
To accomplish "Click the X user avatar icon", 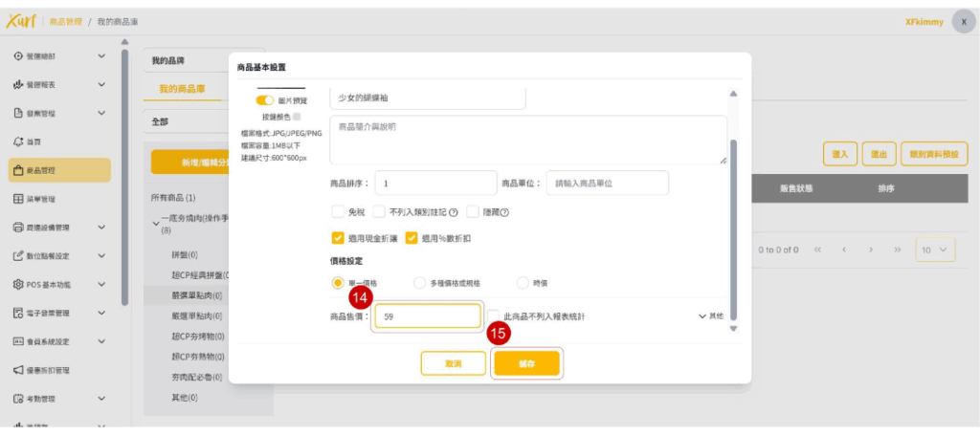I will pos(963,22).
